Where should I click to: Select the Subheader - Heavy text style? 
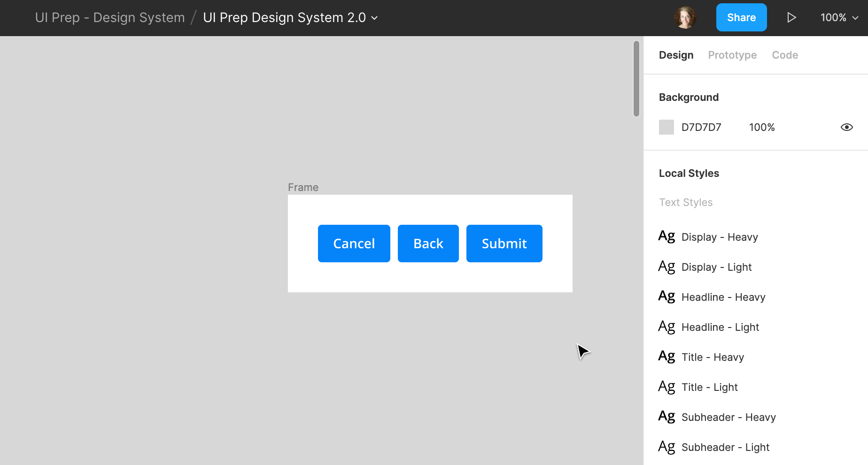pos(728,417)
